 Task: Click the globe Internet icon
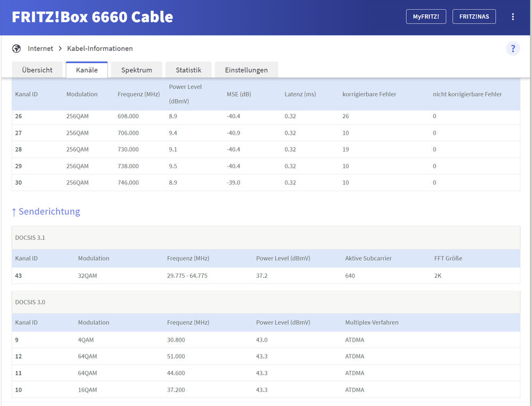point(17,48)
